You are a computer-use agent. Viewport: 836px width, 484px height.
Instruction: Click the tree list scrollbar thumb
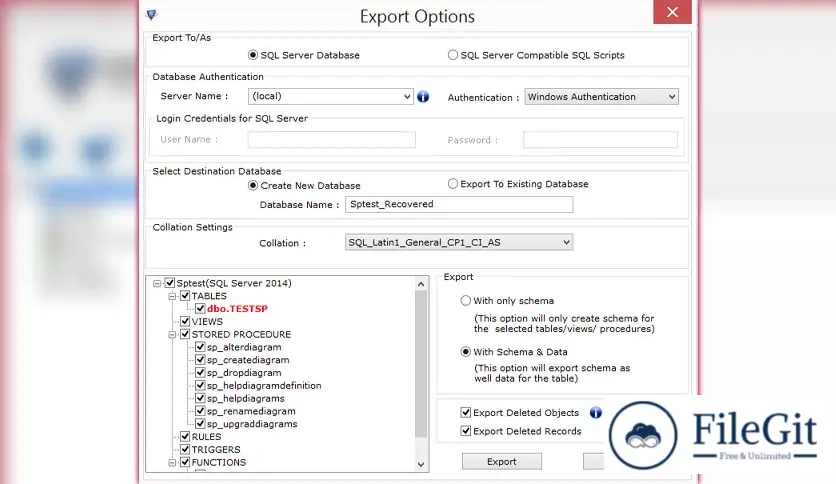pyautogui.click(x=421, y=364)
